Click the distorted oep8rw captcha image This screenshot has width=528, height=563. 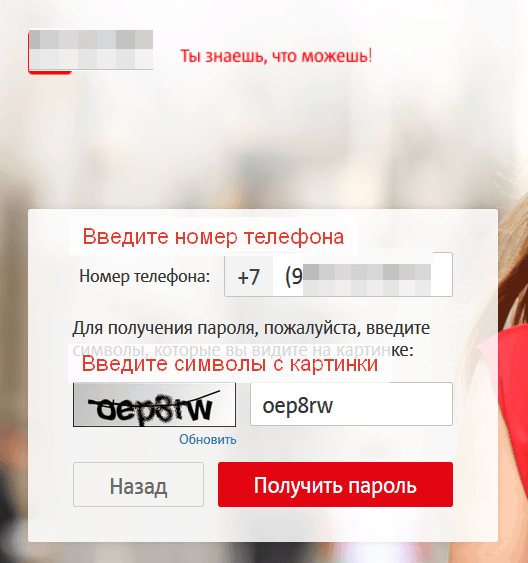154,405
